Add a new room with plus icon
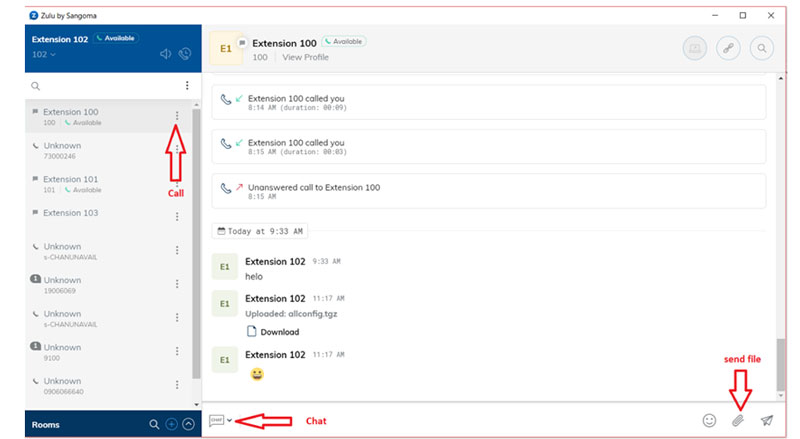Viewport: 800px width, 439px height. point(171,424)
